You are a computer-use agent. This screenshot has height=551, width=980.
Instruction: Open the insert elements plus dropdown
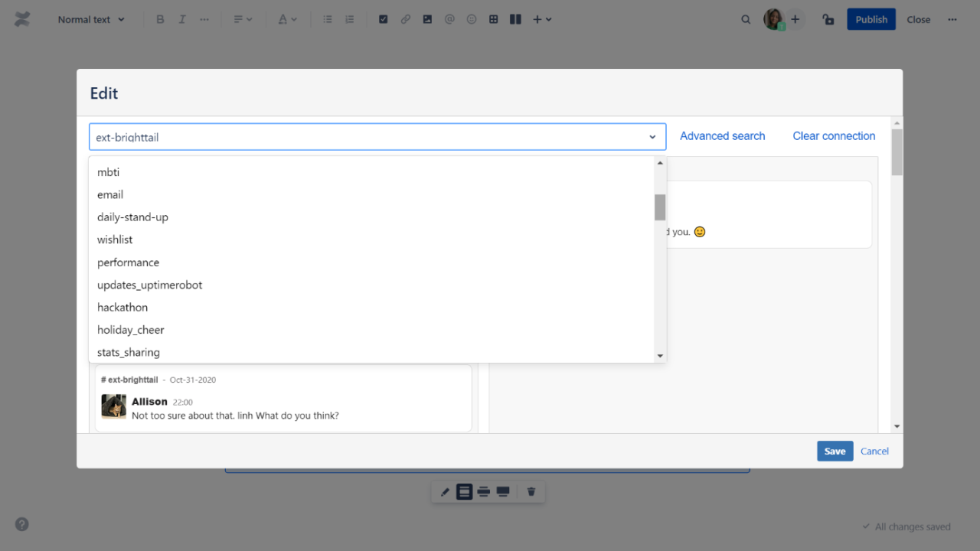coord(541,18)
